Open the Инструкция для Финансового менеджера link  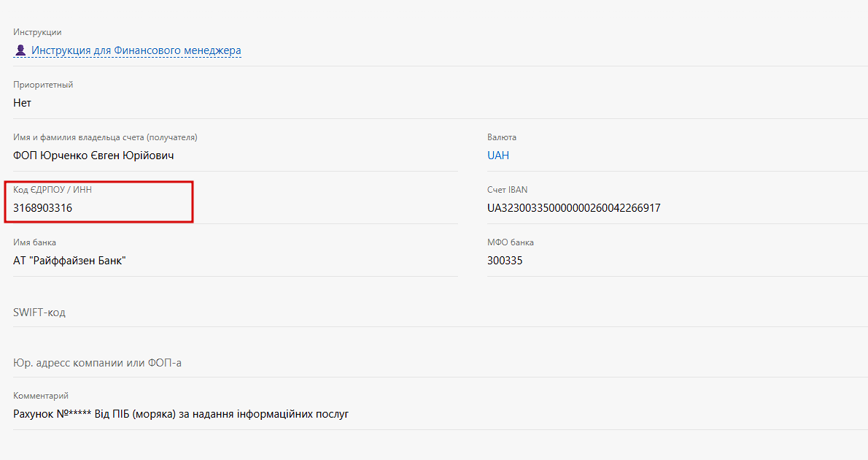point(136,50)
